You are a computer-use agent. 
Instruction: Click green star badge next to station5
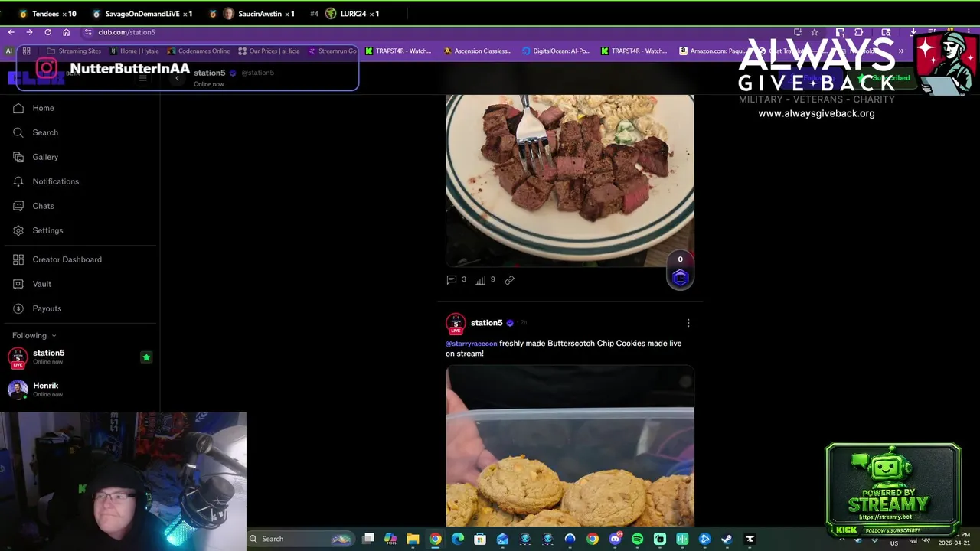pyautogui.click(x=146, y=357)
